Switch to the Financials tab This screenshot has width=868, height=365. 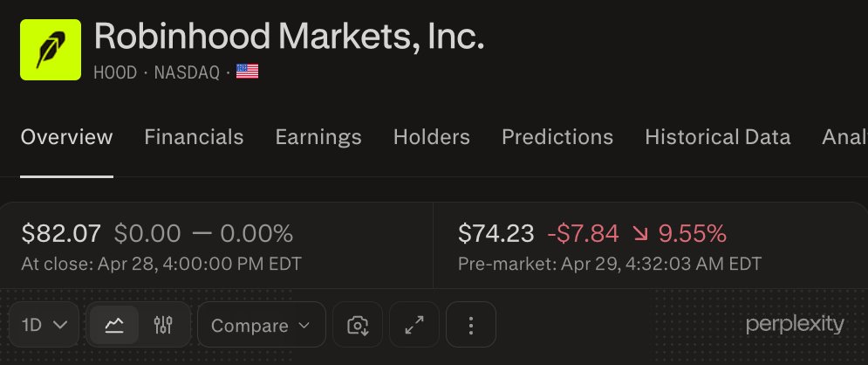click(x=194, y=137)
